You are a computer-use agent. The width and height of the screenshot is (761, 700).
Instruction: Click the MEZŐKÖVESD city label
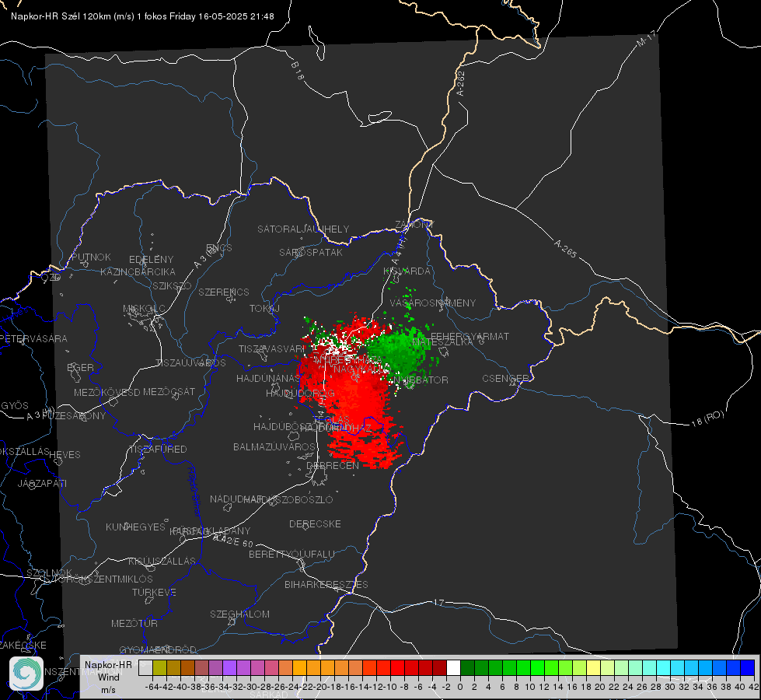coord(106,392)
